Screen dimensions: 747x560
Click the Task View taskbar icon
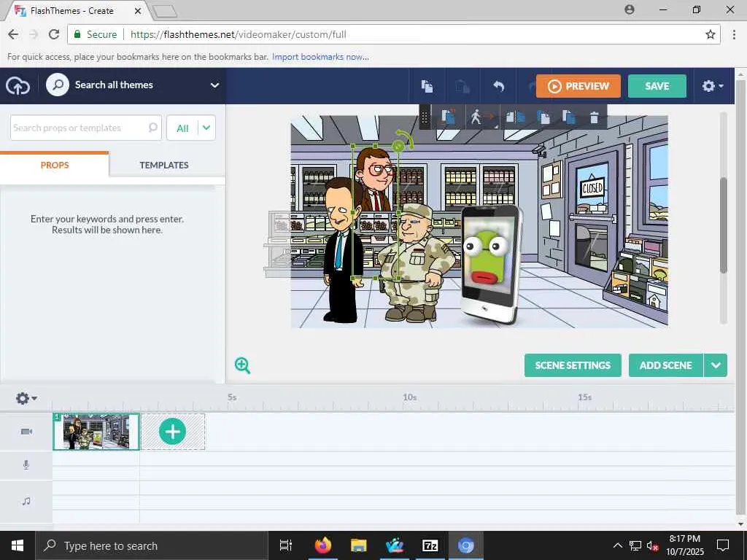pos(286,545)
